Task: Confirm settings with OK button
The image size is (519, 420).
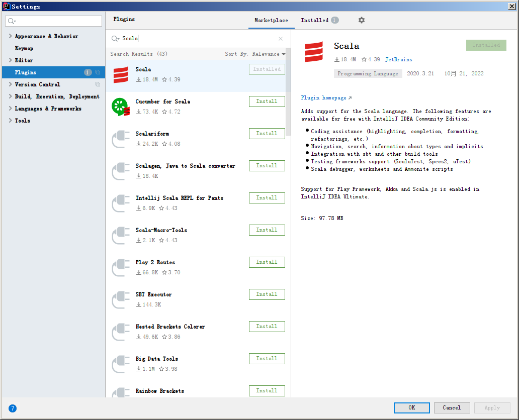Action: coord(412,408)
